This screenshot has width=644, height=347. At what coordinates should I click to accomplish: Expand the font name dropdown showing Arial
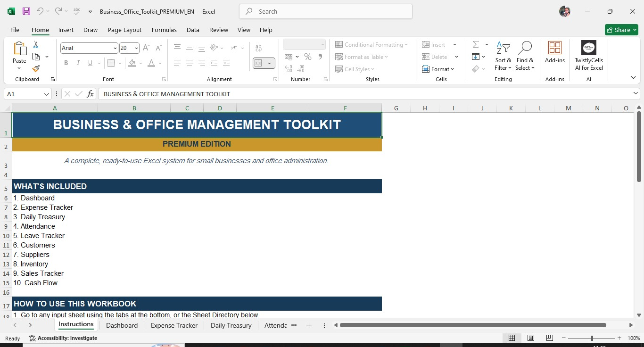click(x=115, y=48)
